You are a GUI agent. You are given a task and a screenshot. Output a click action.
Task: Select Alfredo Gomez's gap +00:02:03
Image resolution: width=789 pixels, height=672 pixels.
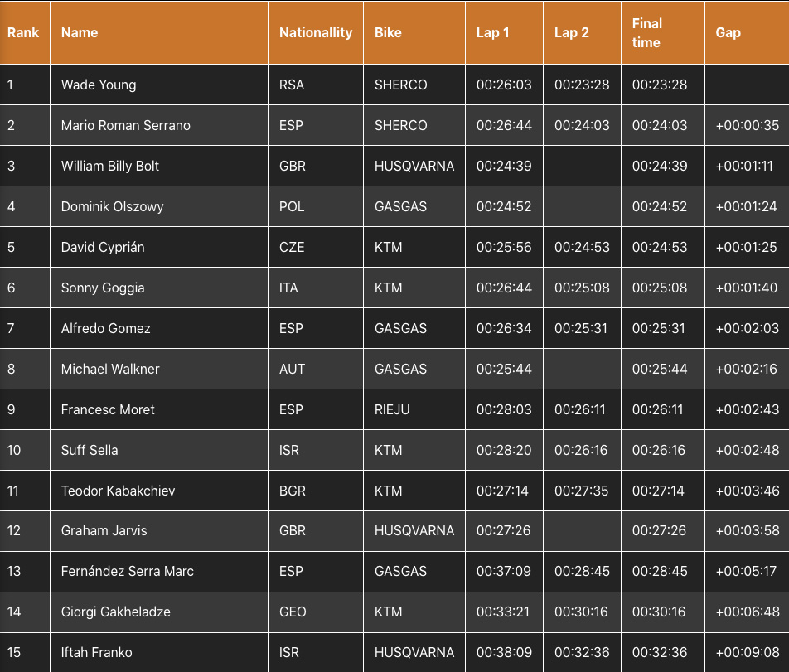click(748, 328)
